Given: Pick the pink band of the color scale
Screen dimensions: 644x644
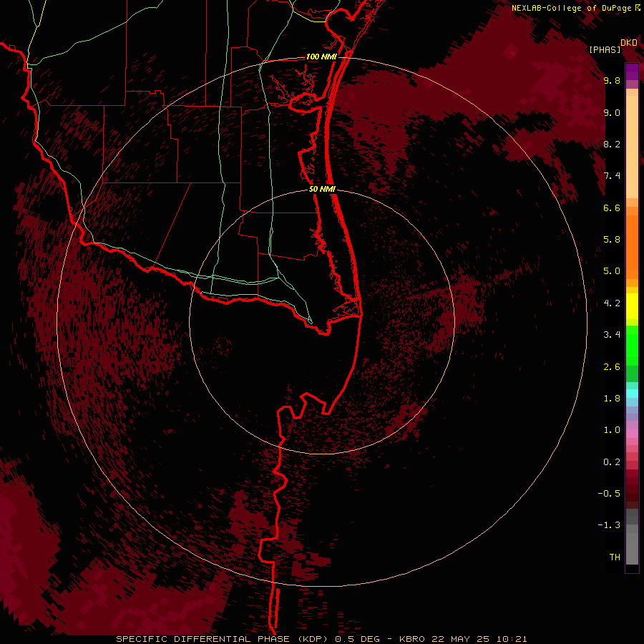Looking at the screenshot, I should (632, 434).
